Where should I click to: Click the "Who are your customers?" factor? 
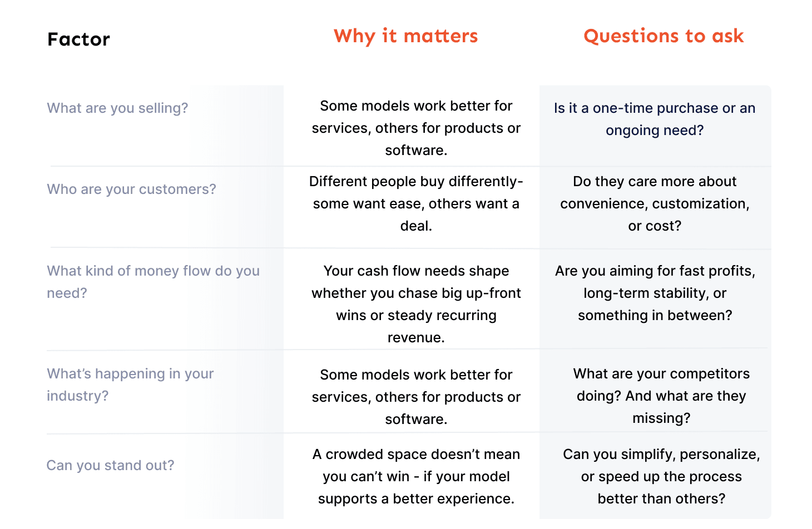coord(131,189)
